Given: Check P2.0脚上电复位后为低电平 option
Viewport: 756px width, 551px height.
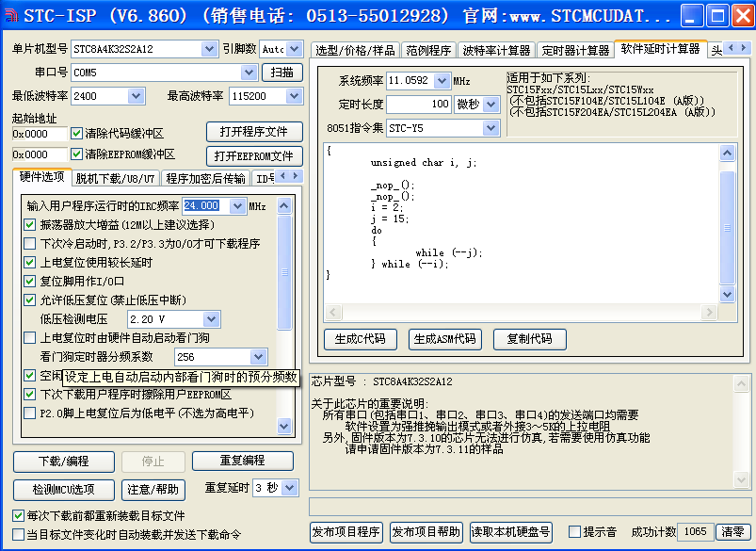Looking at the screenshot, I should pyautogui.click(x=30, y=413).
